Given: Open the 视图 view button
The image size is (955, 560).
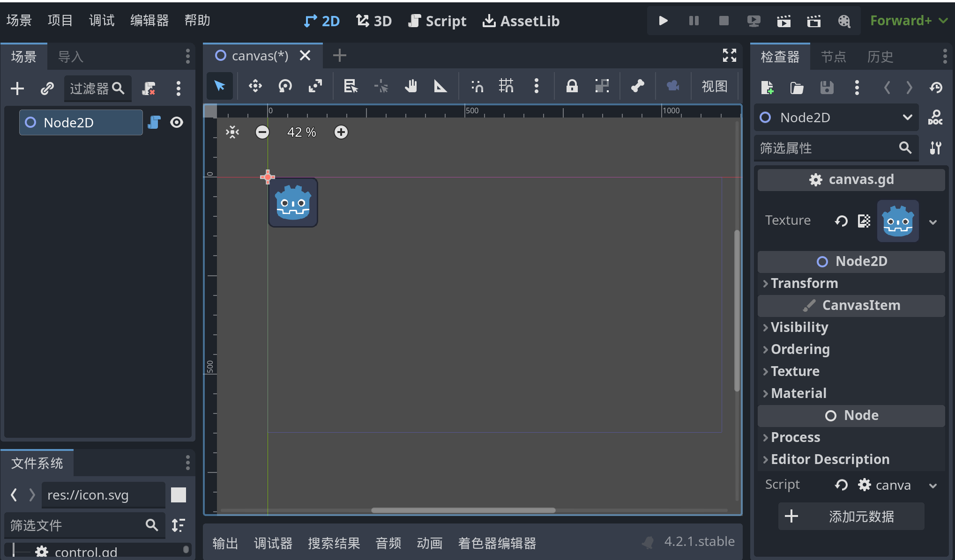Looking at the screenshot, I should (x=714, y=86).
